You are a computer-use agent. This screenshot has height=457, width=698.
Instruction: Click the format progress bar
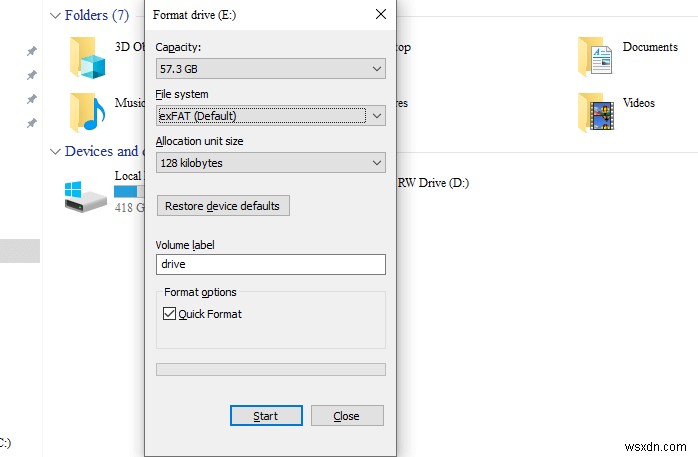(x=270, y=369)
